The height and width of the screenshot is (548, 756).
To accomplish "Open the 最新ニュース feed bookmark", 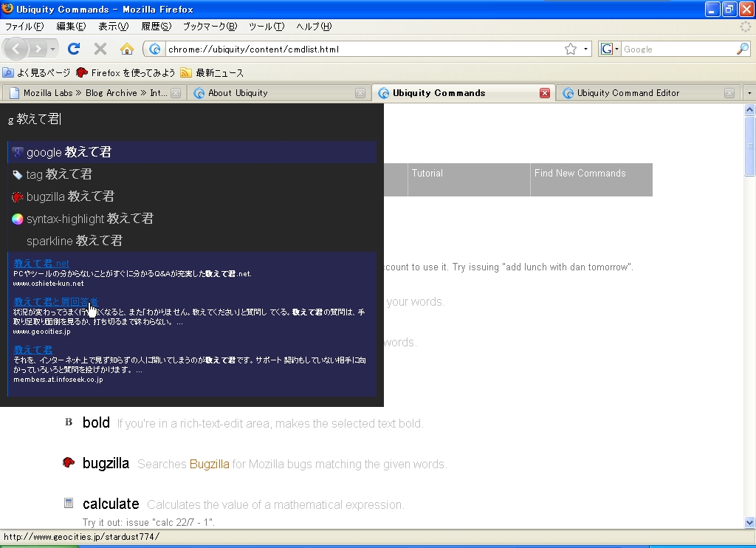I will tap(212, 73).
